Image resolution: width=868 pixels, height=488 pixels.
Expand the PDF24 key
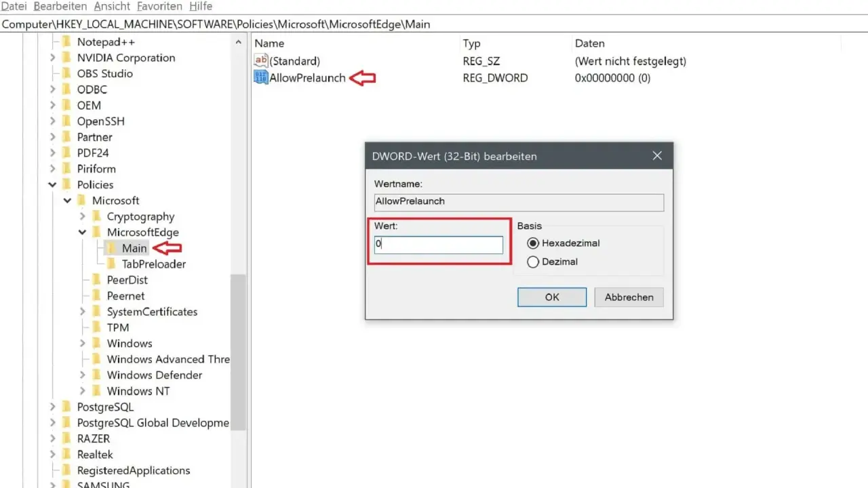53,153
